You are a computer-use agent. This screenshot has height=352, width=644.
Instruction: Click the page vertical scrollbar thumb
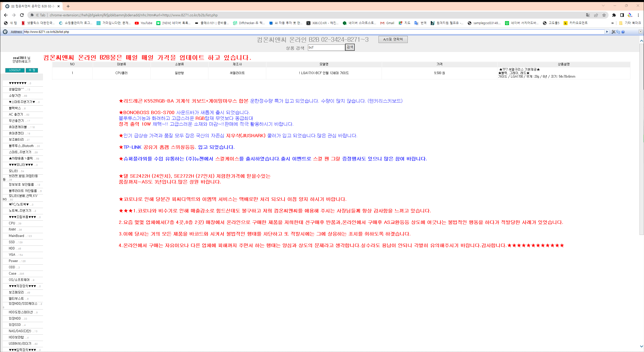tap(641, 139)
